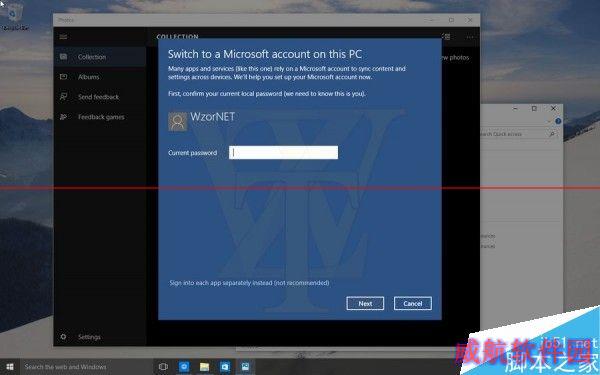The width and height of the screenshot is (600, 375).
Task: Click the WzorNET user avatar
Action: point(178,121)
